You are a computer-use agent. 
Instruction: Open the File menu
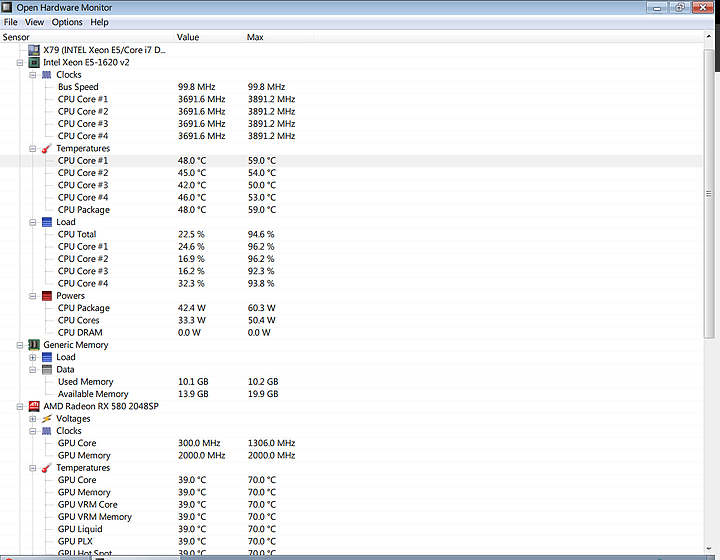point(10,22)
